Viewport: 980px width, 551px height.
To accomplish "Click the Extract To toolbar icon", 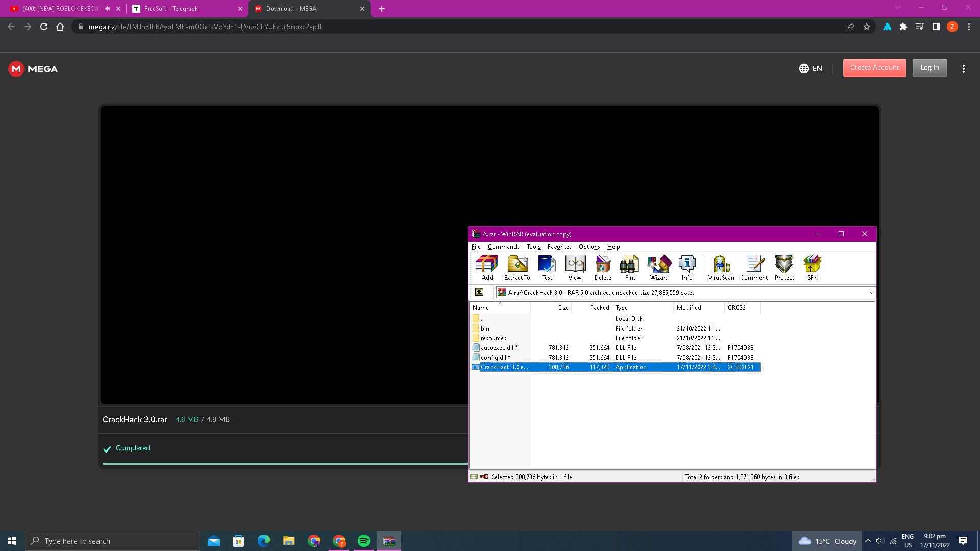I will tap(517, 267).
